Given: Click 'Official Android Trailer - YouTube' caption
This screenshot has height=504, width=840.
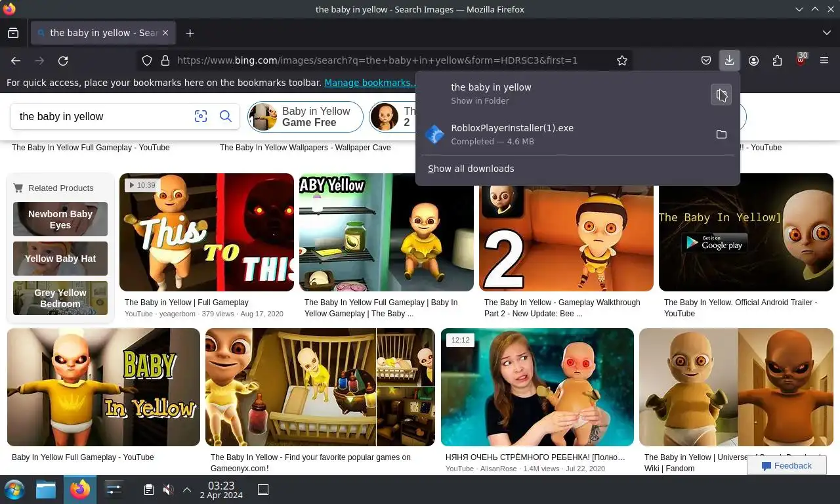Looking at the screenshot, I should coord(740,308).
